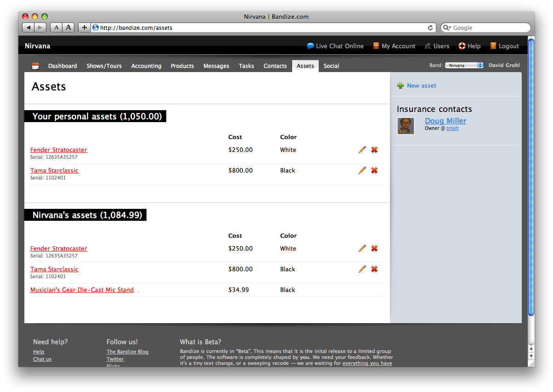
Task: Open Messages tab
Action: point(216,66)
